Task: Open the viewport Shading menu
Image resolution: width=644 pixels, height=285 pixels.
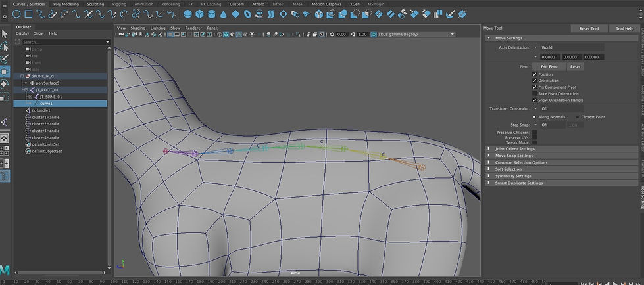Action: 138,28
